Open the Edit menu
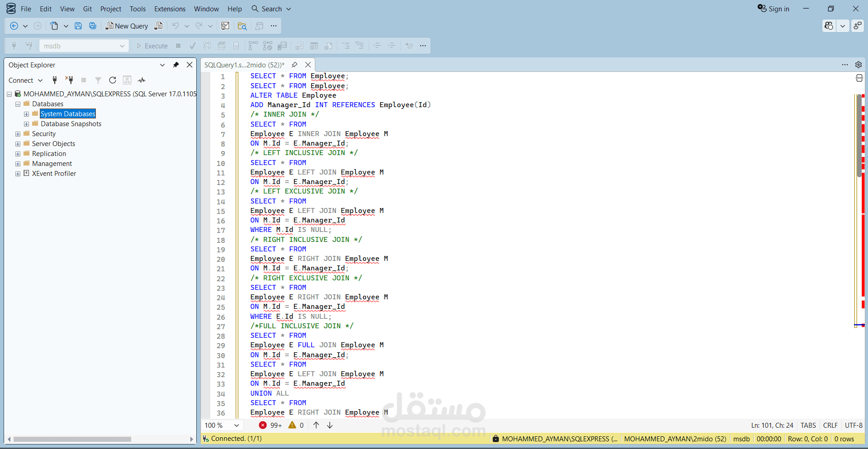The width and height of the screenshot is (868, 449). tap(46, 9)
